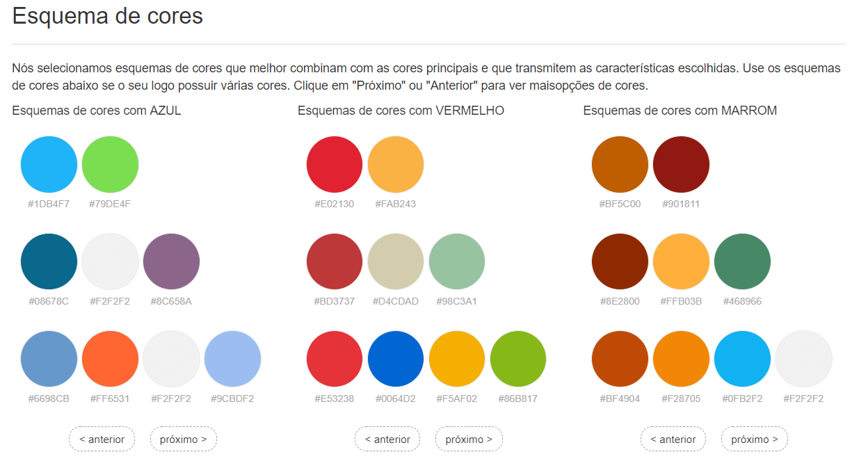Click the blue #1DB4F7 color circle
868x459 pixels.
click(x=49, y=164)
